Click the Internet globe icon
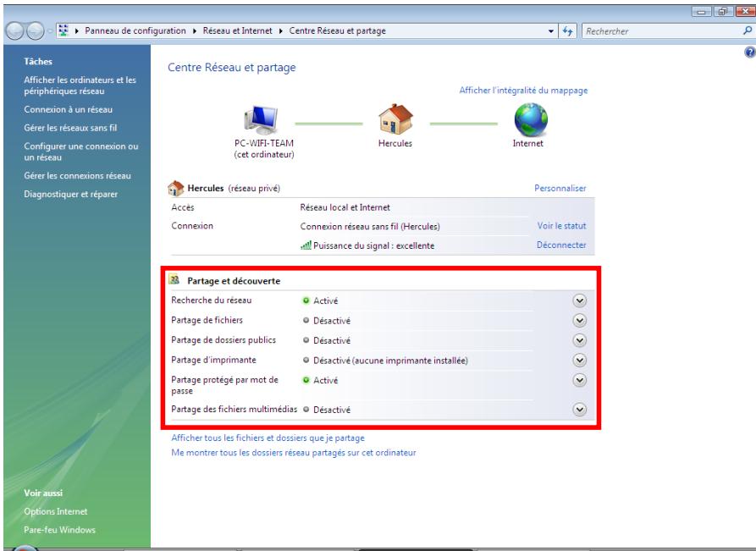The image size is (756, 551). [530, 119]
